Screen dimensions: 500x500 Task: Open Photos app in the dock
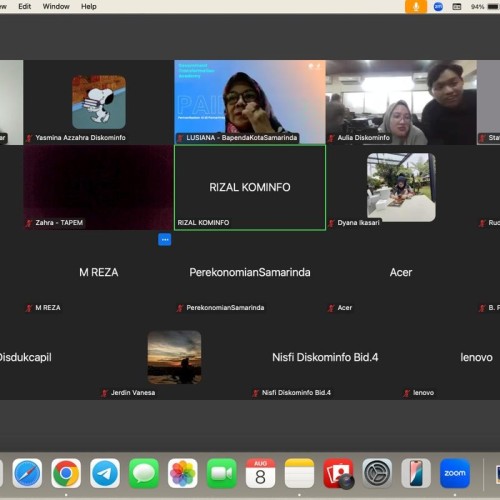pyautogui.click(x=183, y=473)
